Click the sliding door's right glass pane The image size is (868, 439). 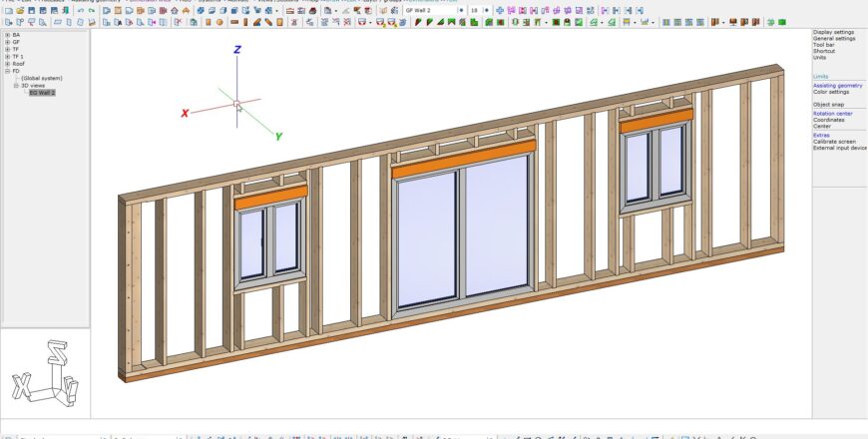(x=496, y=226)
